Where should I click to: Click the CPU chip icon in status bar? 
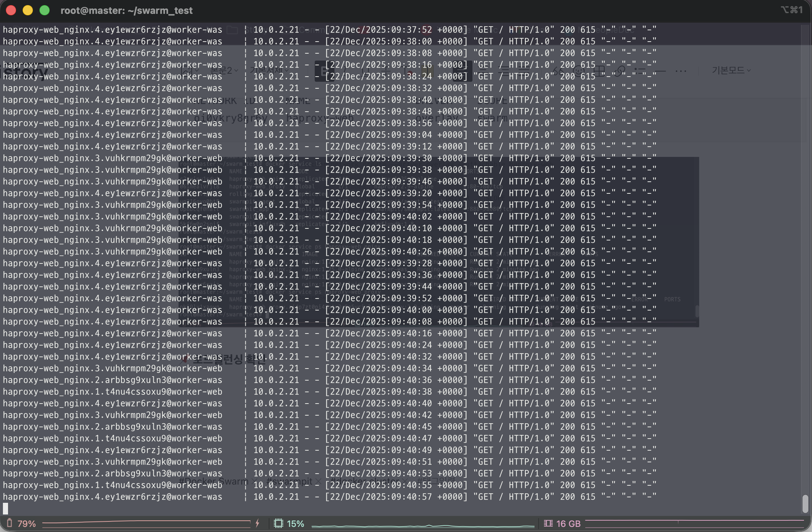pyautogui.click(x=278, y=524)
